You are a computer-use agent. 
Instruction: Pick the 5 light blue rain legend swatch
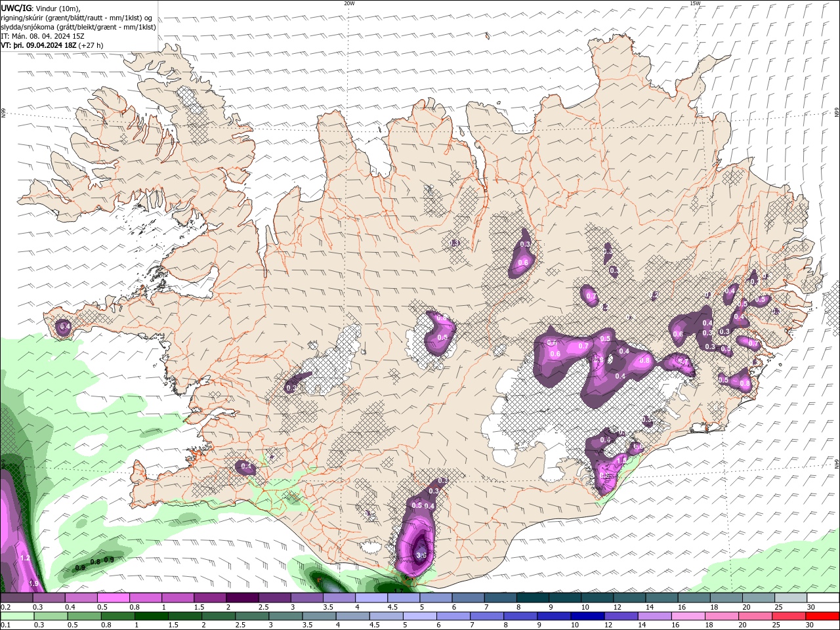[420, 616]
